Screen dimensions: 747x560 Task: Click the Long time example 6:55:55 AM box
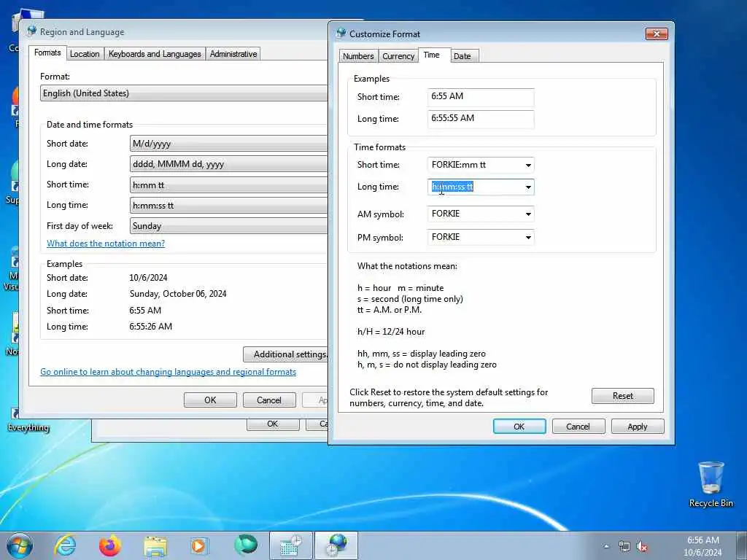click(x=481, y=119)
